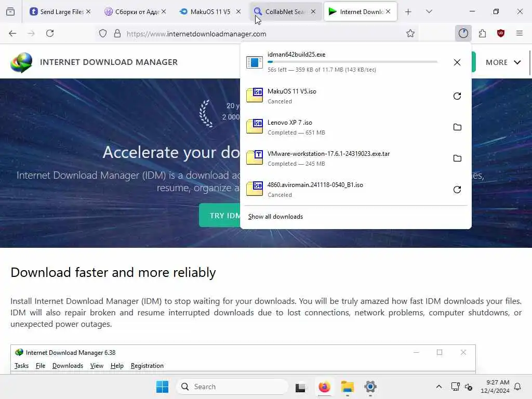
Task: Close the CollabNet Search tab
Action: (x=313, y=11)
